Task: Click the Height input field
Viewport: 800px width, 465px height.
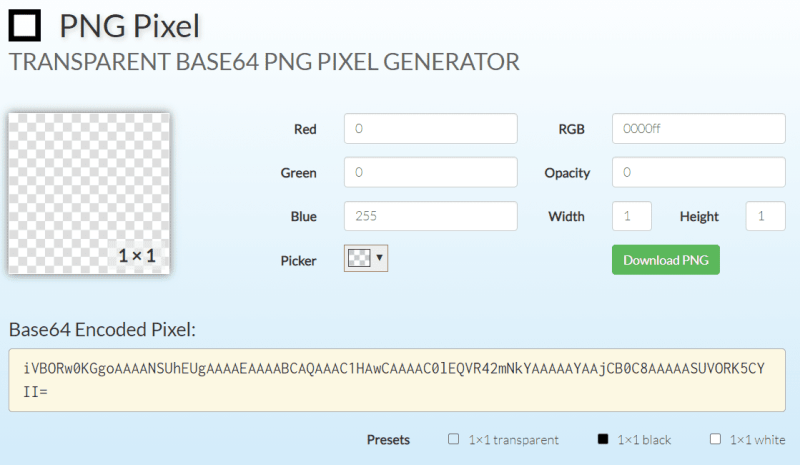Action: 765,216
